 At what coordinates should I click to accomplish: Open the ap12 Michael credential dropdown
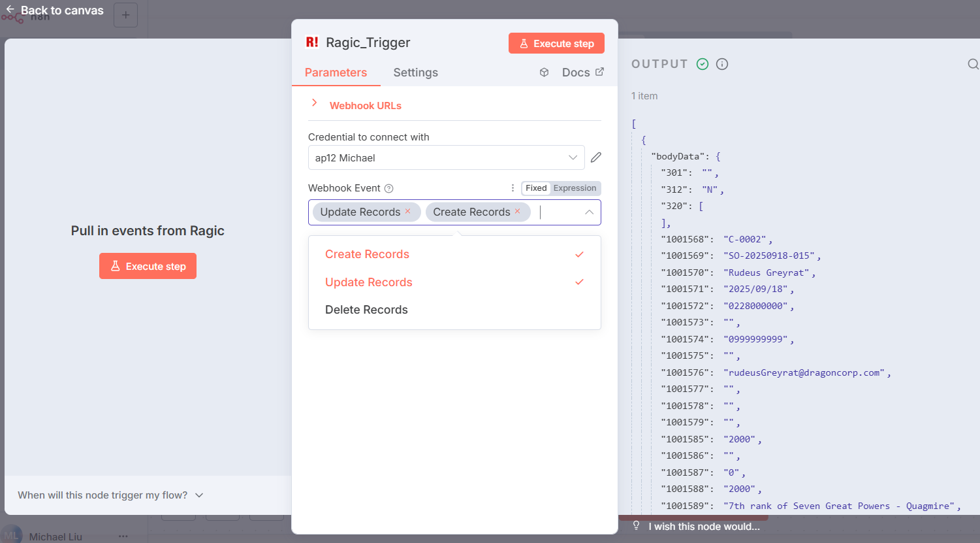point(446,157)
